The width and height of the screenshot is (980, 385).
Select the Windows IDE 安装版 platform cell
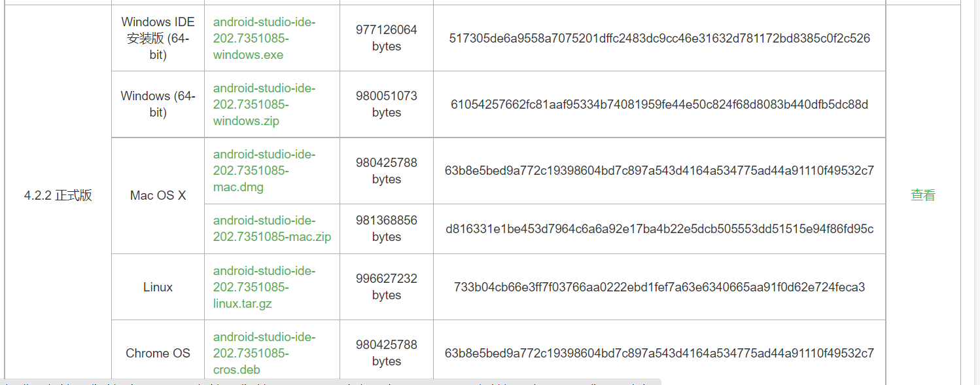point(158,39)
